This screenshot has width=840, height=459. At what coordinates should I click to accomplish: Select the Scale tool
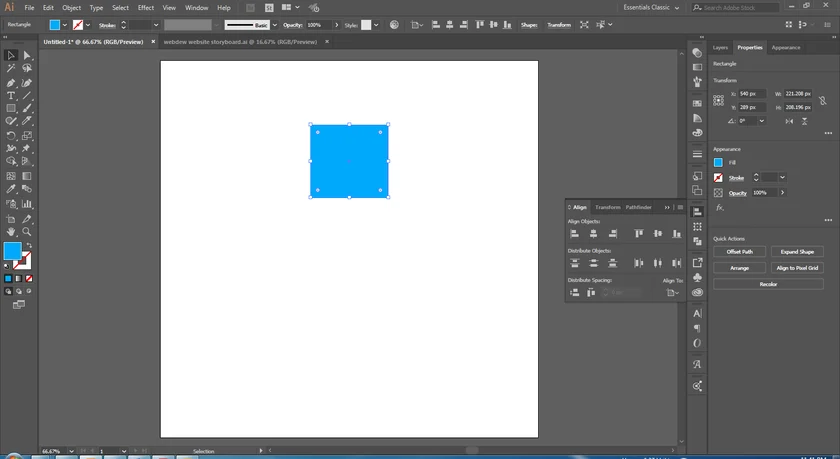click(27, 136)
